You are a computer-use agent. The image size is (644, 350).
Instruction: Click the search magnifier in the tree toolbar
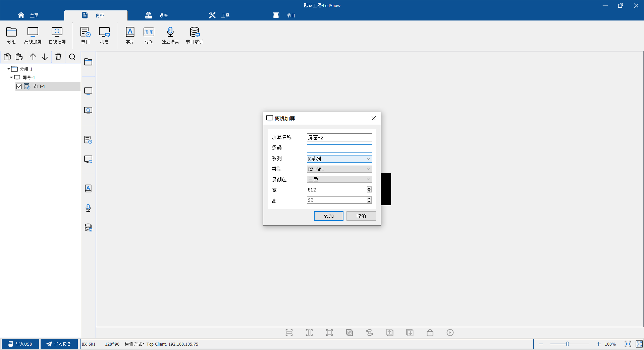[72, 57]
